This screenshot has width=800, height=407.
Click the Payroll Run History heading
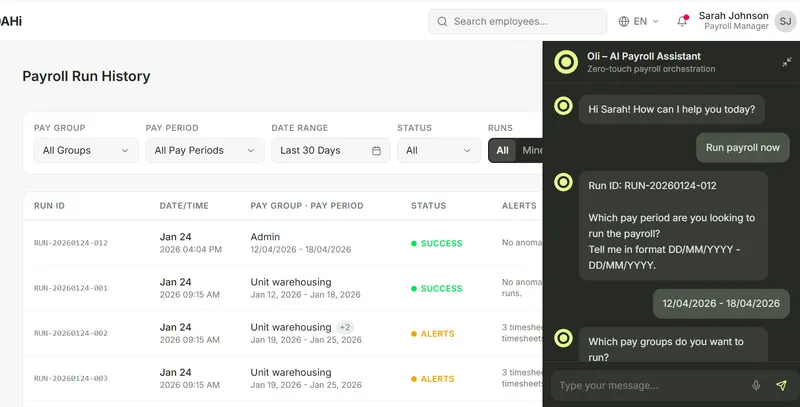(86, 76)
